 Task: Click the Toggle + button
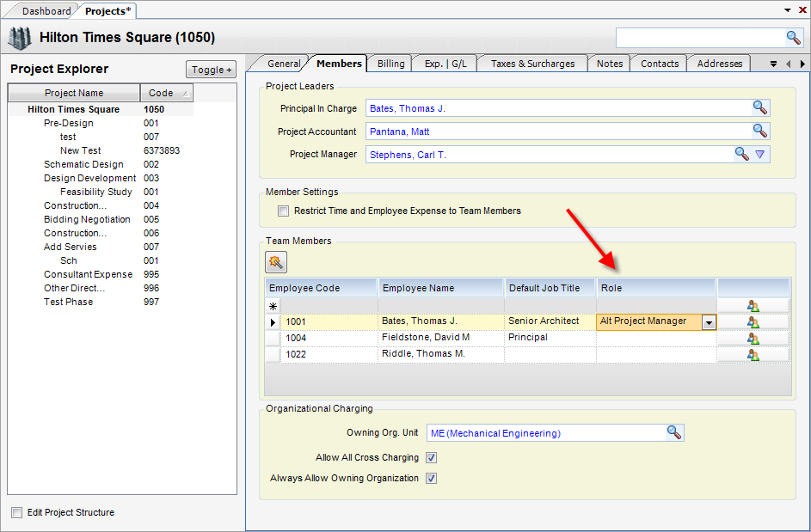tap(211, 70)
